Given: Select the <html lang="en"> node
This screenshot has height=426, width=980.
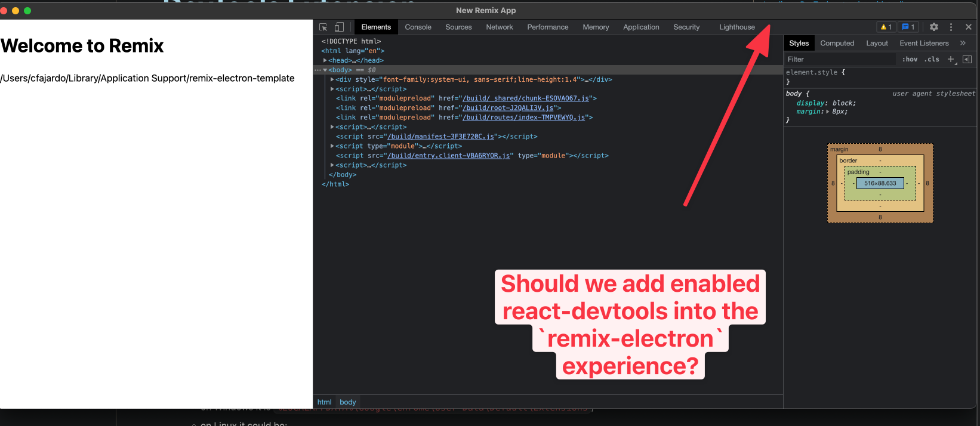Looking at the screenshot, I should (x=353, y=51).
